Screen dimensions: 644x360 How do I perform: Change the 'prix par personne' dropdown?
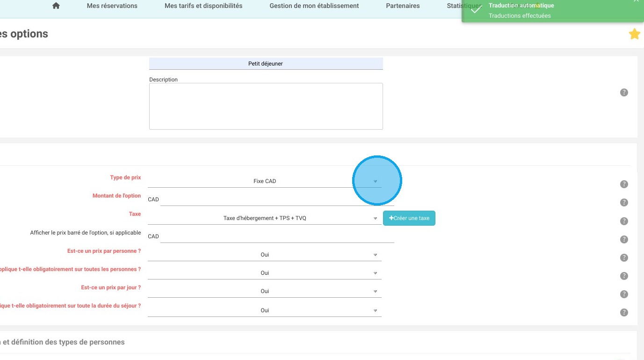pyautogui.click(x=265, y=255)
